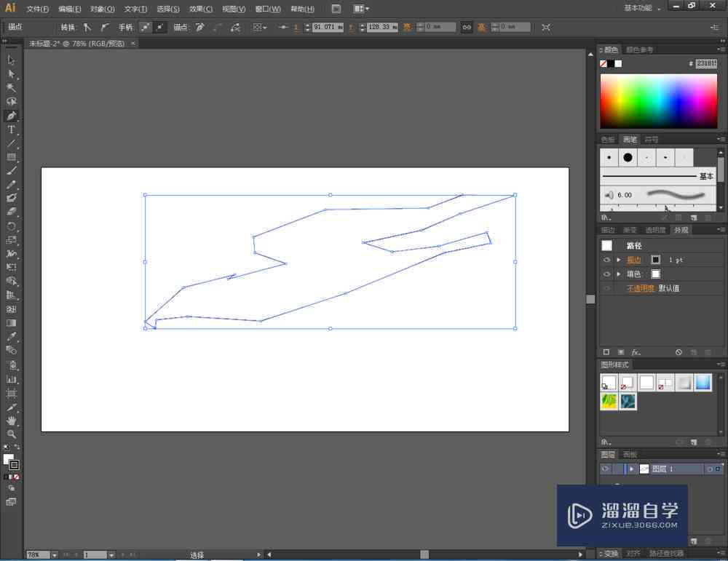728x561 pixels.
Task: Expand 图层 1 layer disclosure triangle
Action: click(631, 469)
